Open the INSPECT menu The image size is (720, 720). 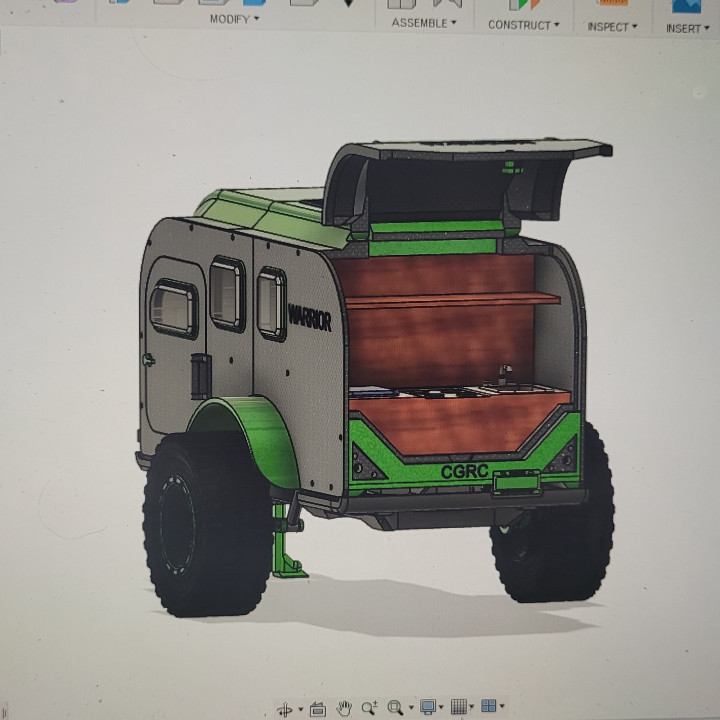click(612, 27)
